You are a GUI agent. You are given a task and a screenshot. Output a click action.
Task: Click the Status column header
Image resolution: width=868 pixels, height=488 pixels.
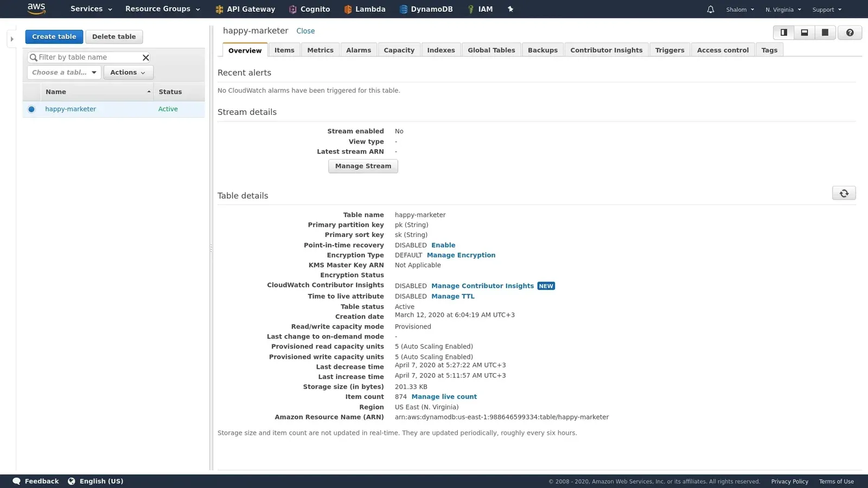[179, 92]
